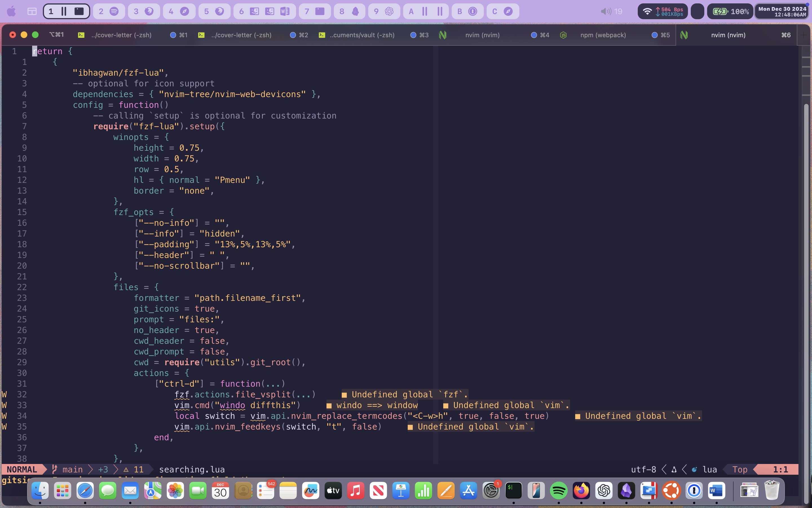812x508 pixels.
Task: Open Messages app in the dock
Action: 108,491
